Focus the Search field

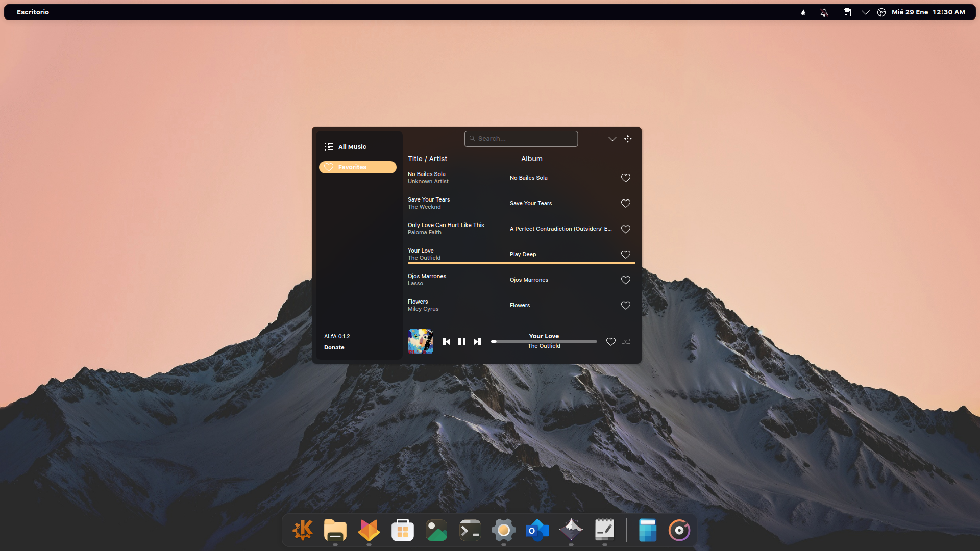(x=521, y=139)
